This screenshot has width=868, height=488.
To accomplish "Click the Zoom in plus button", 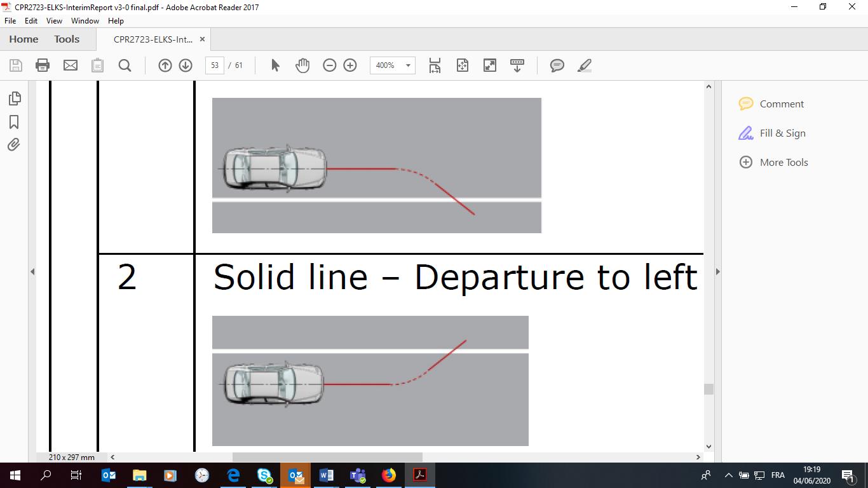I will [350, 65].
